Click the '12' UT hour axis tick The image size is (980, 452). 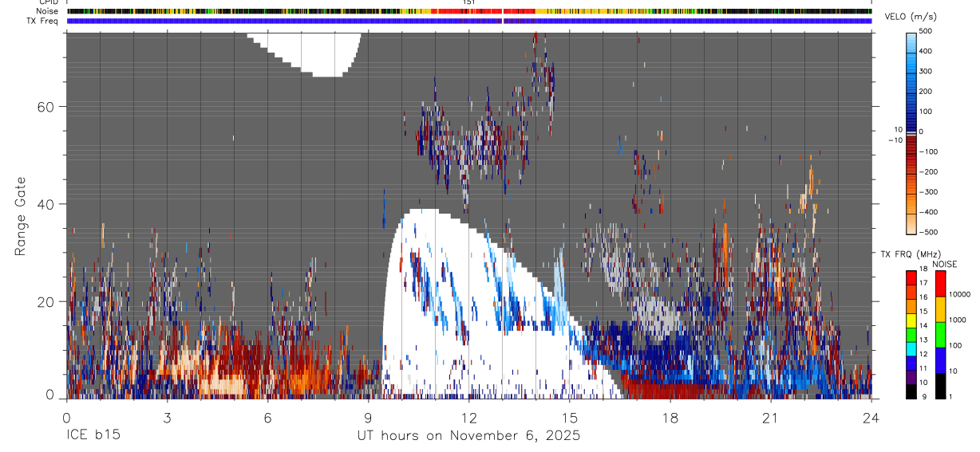pos(469,418)
